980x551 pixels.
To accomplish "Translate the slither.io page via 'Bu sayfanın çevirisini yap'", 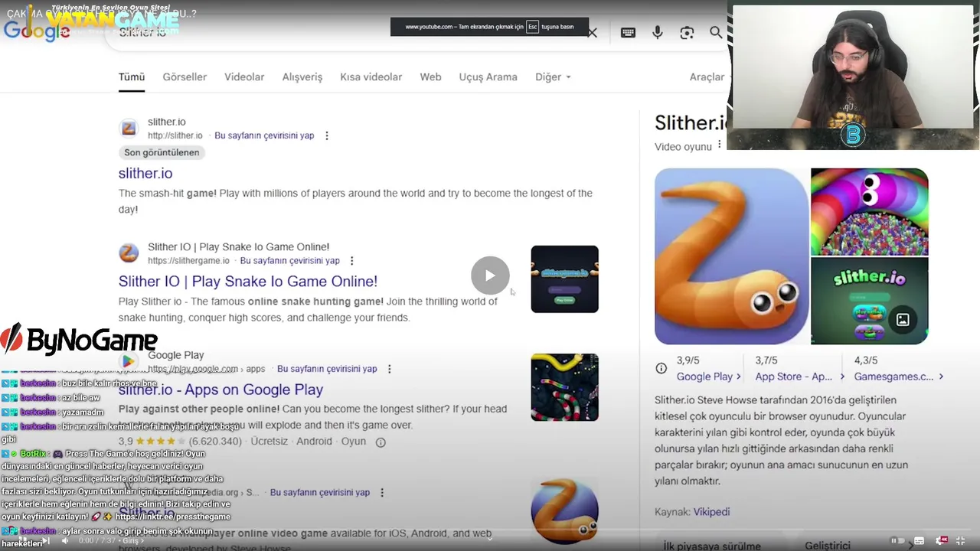I will pyautogui.click(x=264, y=135).
